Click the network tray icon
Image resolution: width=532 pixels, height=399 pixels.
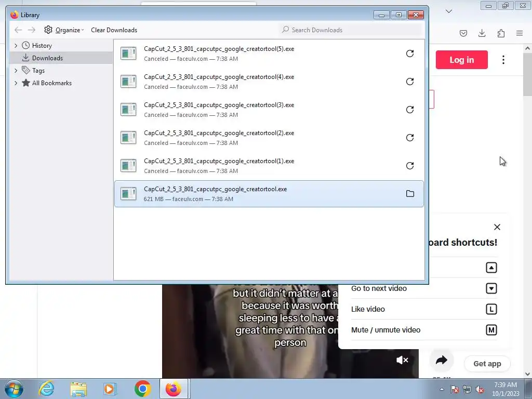pyautogui.click(x=467, y=390)
